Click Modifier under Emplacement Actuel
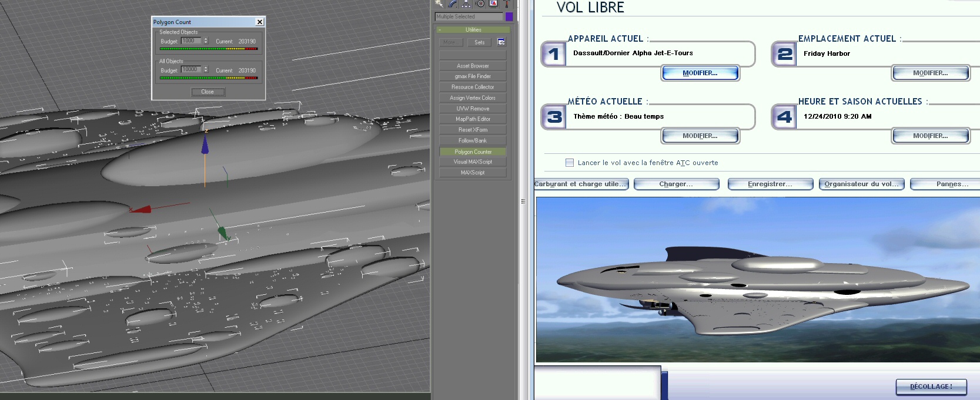Viewport: 980px width, 400px height. pos(931,73)
